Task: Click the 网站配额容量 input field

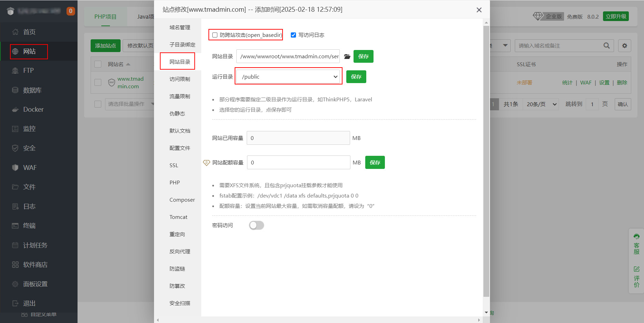Action: [298, 163]
